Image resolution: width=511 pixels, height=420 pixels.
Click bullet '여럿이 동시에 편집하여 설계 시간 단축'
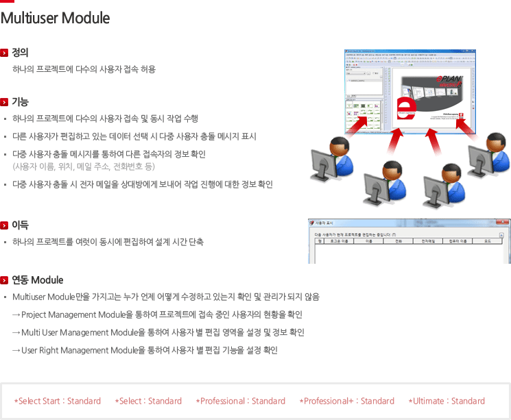(108, 242)
